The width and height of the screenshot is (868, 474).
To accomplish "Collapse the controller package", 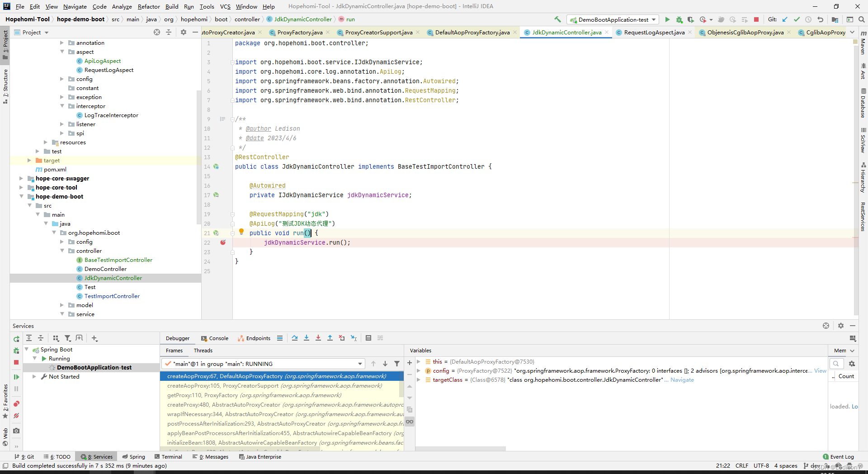I will tap(62, 251).
